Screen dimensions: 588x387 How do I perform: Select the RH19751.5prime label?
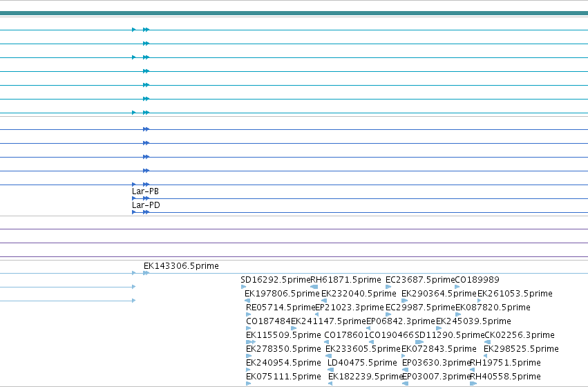click(506, 363)
